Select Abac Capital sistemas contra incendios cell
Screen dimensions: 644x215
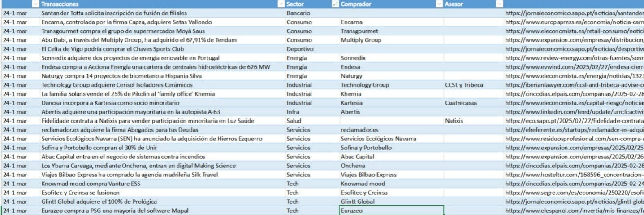coord(162,157)
